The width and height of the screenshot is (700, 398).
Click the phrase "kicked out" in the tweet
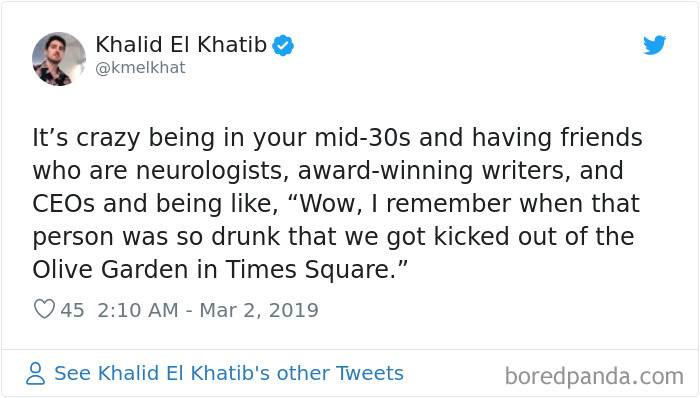[x=471, y=236]
